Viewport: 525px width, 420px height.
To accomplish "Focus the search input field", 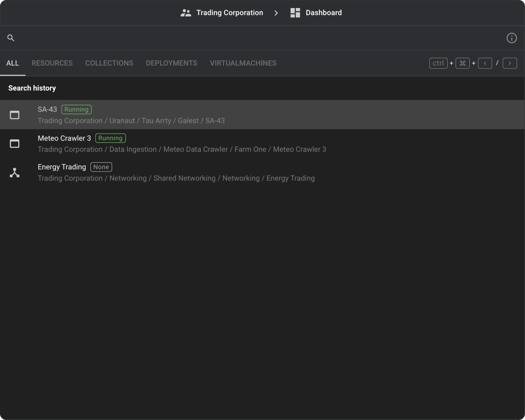I will (257, 38).
